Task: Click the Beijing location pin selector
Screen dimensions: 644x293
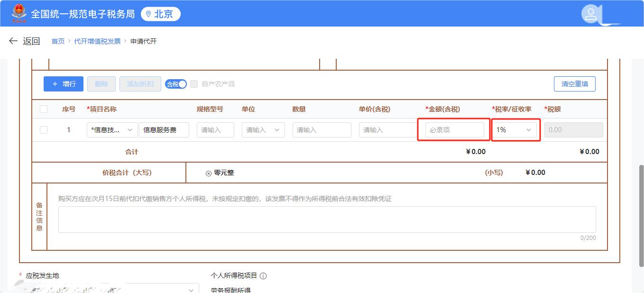Action: click(x=160, y=14)
